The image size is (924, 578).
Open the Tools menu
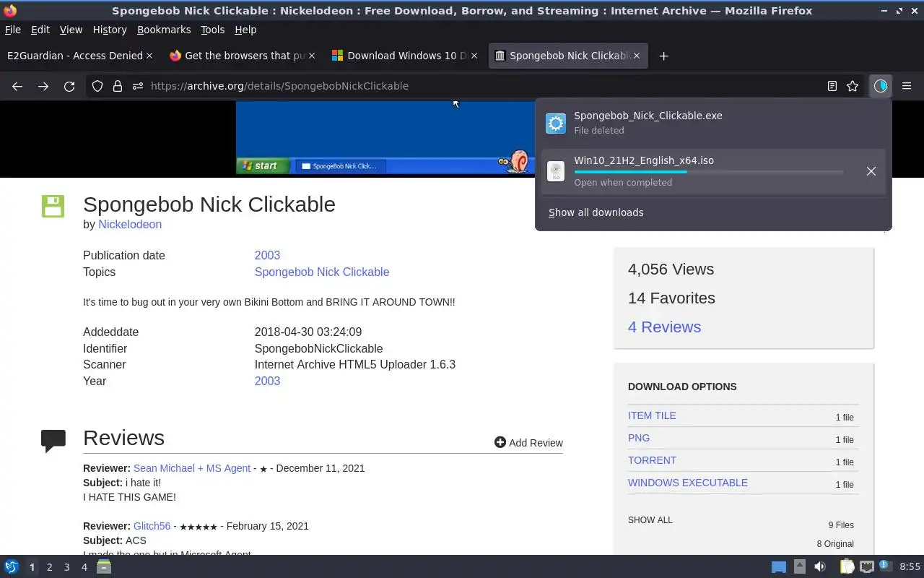pyautogui.click(x=213, y=30)
